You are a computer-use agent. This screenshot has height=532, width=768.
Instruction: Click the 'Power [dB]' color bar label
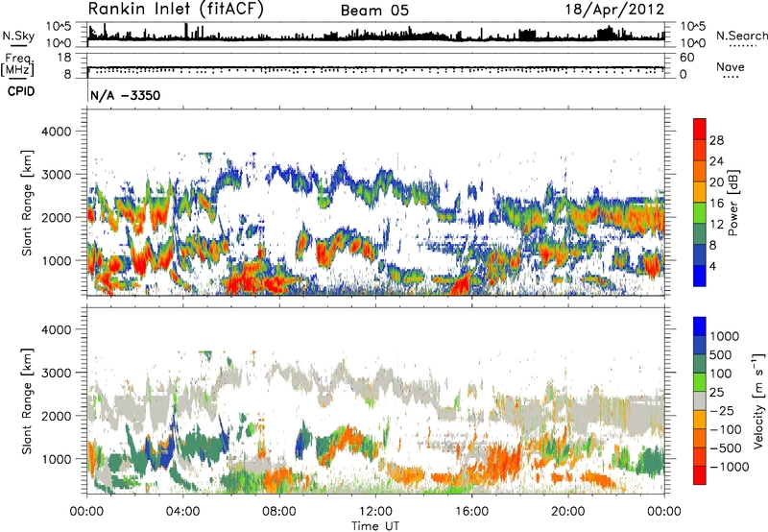[732, 203]
